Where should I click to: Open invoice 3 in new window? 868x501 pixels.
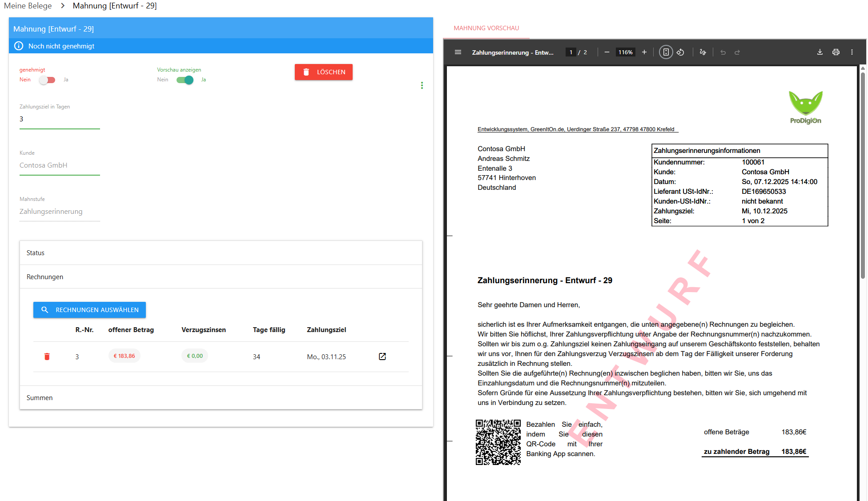pyautogui.click(x=382, y=357)
